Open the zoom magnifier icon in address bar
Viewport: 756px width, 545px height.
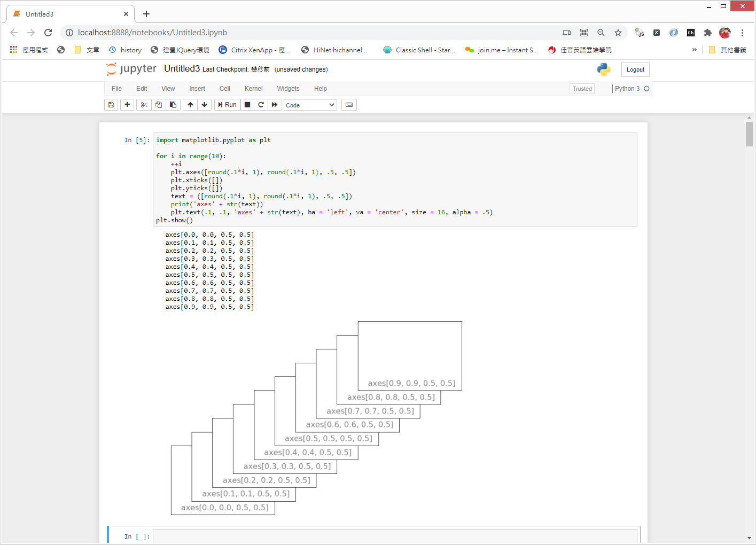(x=601, y=33)
